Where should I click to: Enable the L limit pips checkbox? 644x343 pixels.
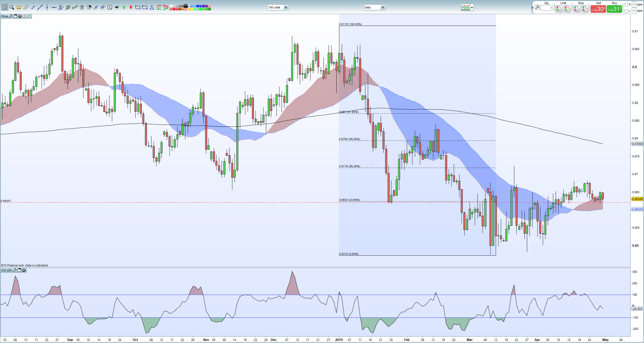(626, 11)
